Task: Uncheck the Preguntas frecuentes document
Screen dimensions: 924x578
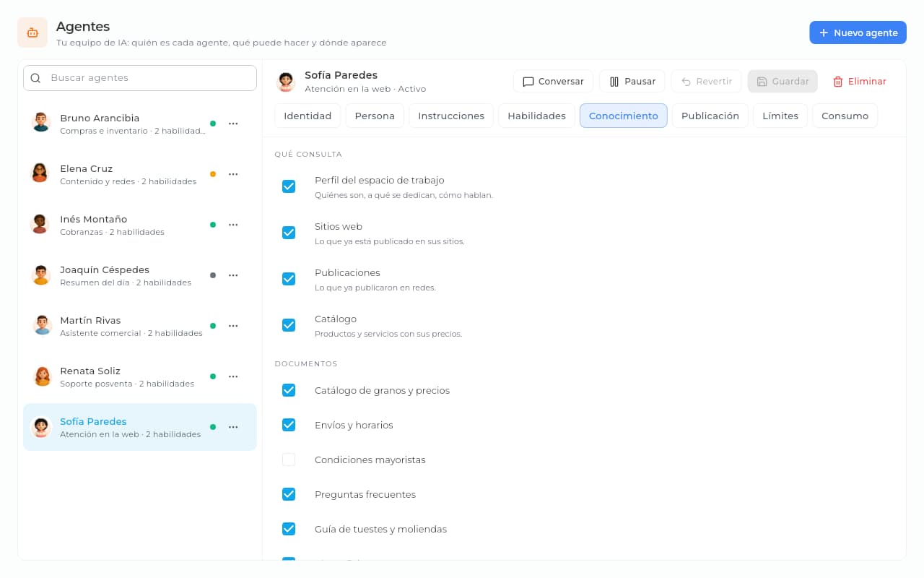Action: (289, 494)
